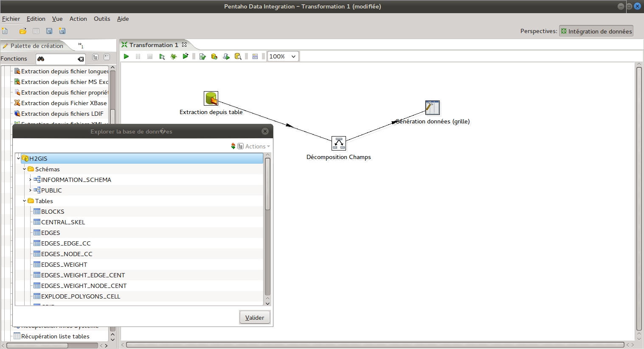Select the Génération données (grille) step icon
The width and height of the screenshot is (644, 349).
tap(433, 108)
